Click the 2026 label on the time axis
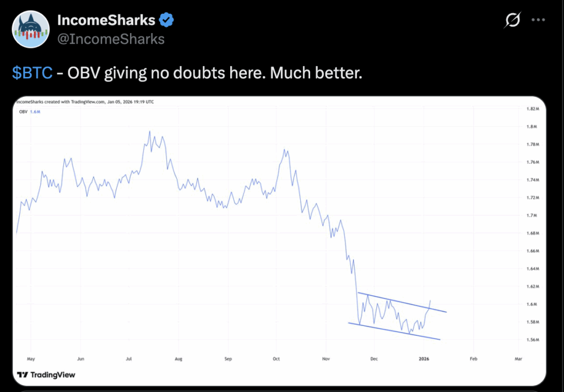This screenshot has height=392, width=564. pyautogui.click(x=424, y=358)
